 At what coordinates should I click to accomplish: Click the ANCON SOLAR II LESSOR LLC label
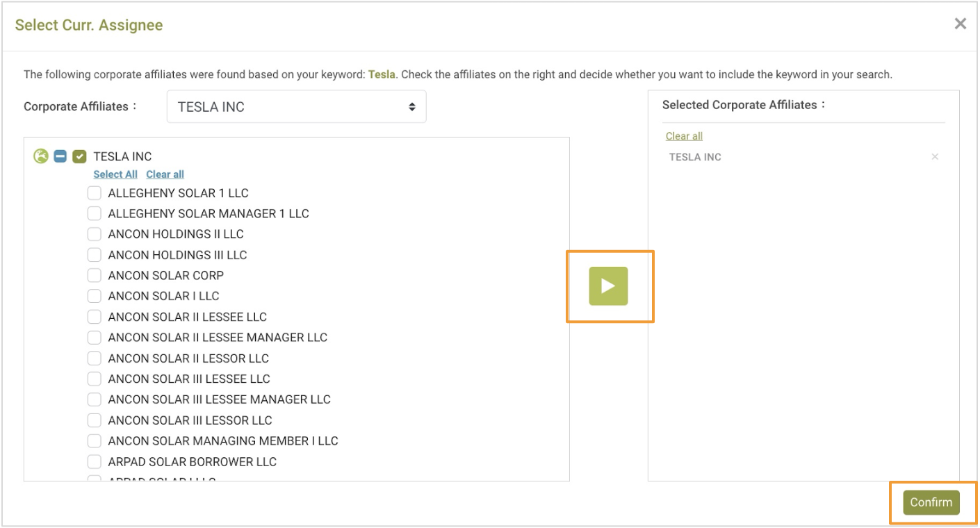tap(188, 358)
